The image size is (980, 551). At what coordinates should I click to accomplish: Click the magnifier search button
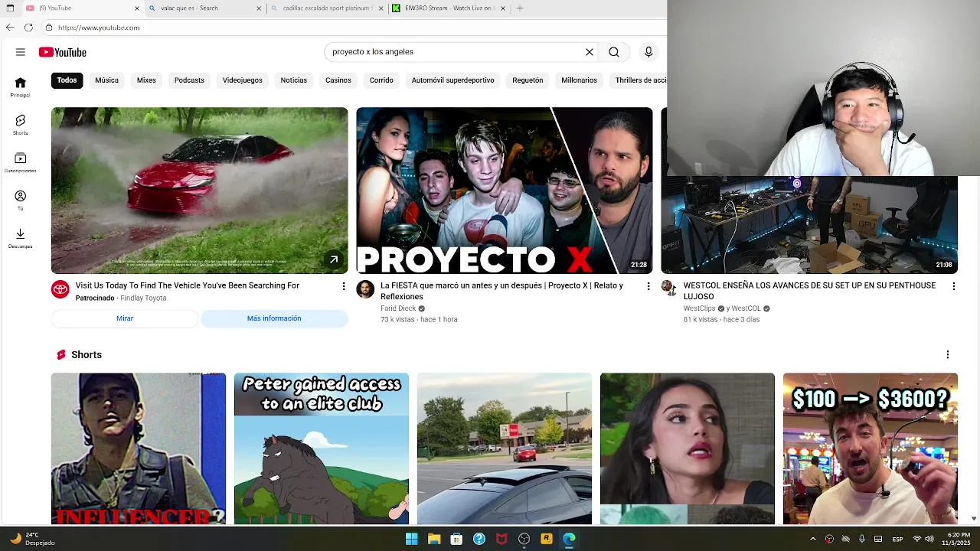614,52
